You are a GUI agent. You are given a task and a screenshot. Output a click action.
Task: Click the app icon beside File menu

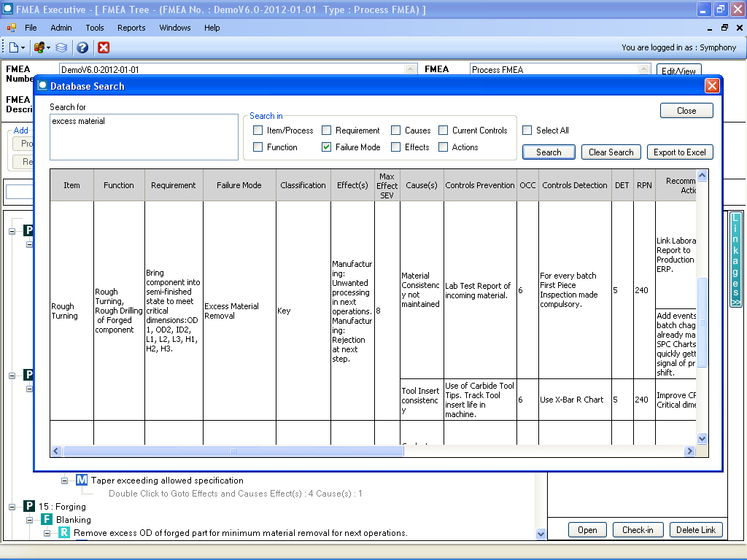pos(12,28)
